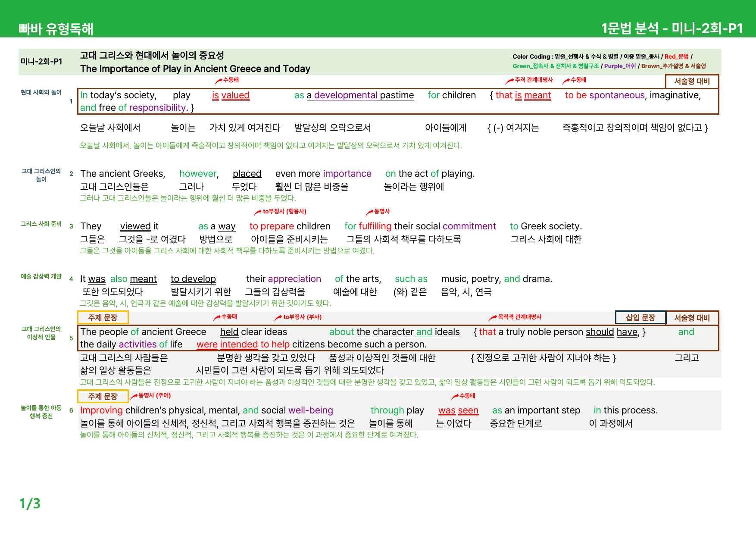Viewport: 756px width, 535px height.
Task: Click the underlined 'is valued' in sentence 1
Action: (x=231, y=95)
